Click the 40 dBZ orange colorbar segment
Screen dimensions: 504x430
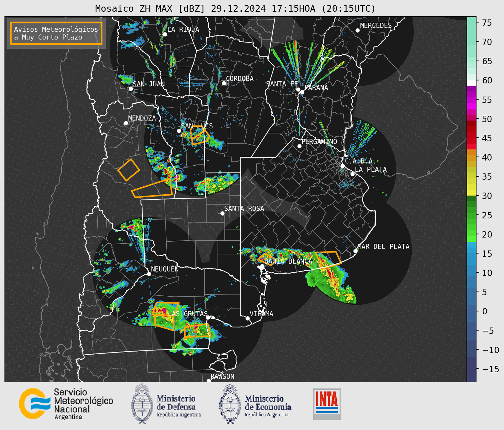(471, 158)
